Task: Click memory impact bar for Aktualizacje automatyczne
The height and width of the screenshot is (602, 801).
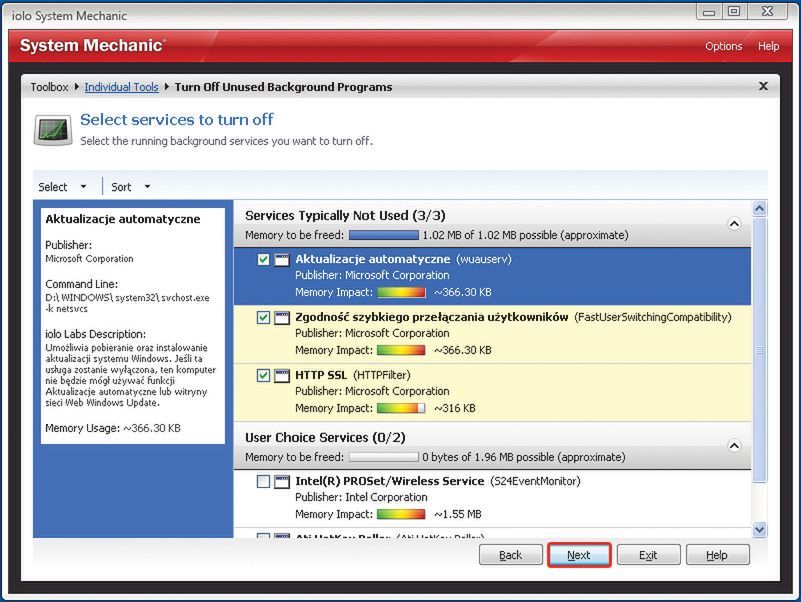Action: coord(401,292)
